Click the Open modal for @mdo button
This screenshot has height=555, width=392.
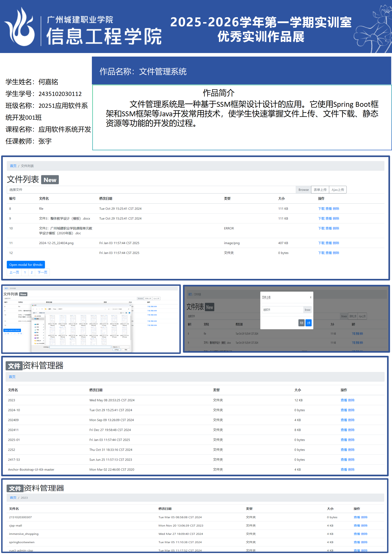click(26, 265)
